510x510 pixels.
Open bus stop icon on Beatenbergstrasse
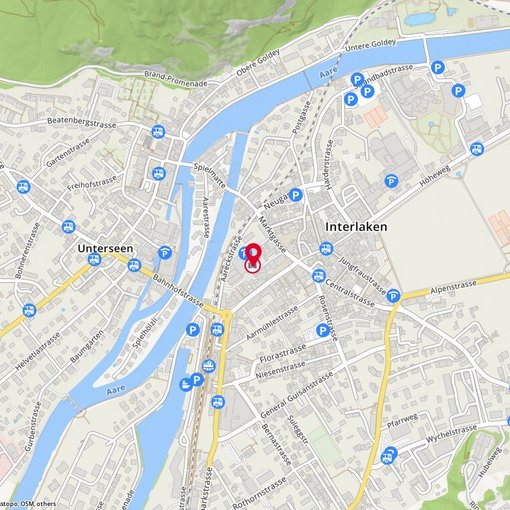[158, 132]
